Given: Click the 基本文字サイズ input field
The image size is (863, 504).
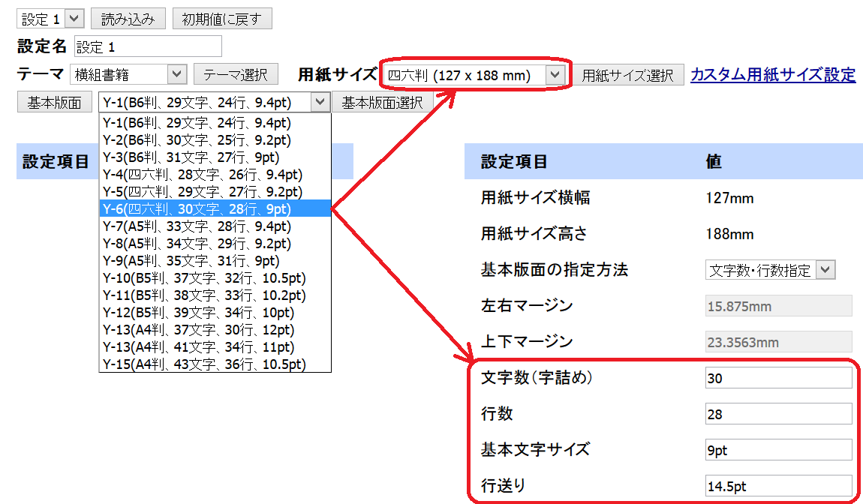Looking at the screenshot, I should click(778, 450).
